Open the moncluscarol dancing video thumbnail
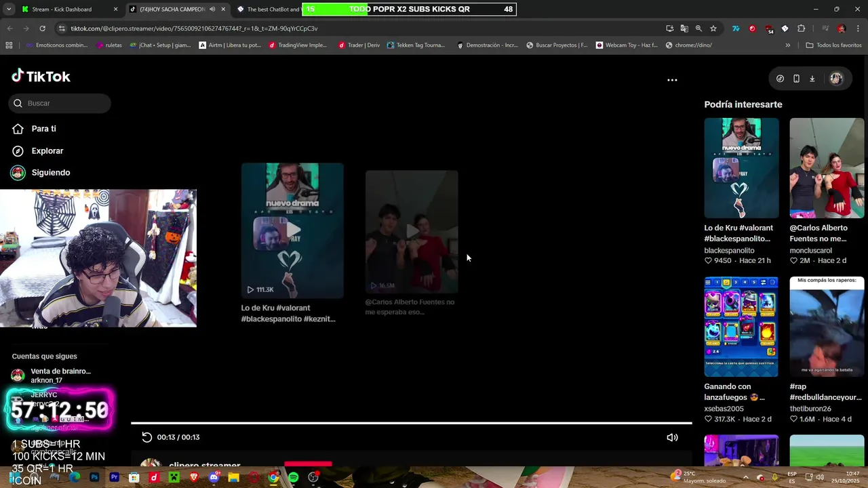The width and height of the screenshot is (868, 488). coord(827,168)
